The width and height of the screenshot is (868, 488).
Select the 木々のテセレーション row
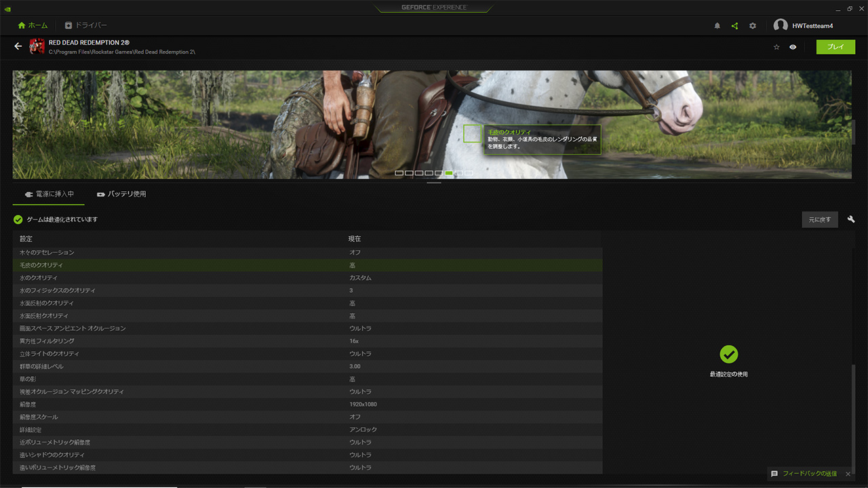click(x=307, y=253)
